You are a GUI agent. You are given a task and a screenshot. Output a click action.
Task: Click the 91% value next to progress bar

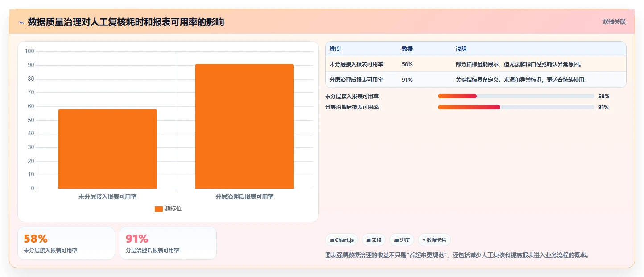(x=603, y=107)
